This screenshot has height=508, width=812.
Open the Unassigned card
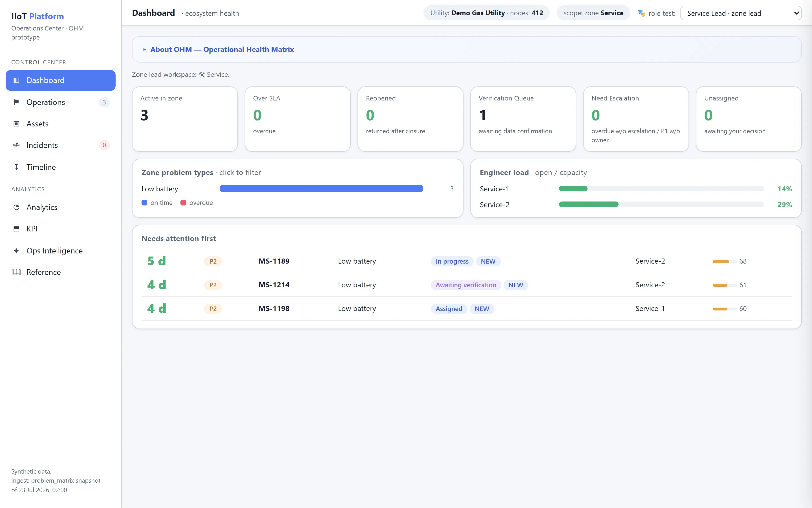click(x=749, y=119)
